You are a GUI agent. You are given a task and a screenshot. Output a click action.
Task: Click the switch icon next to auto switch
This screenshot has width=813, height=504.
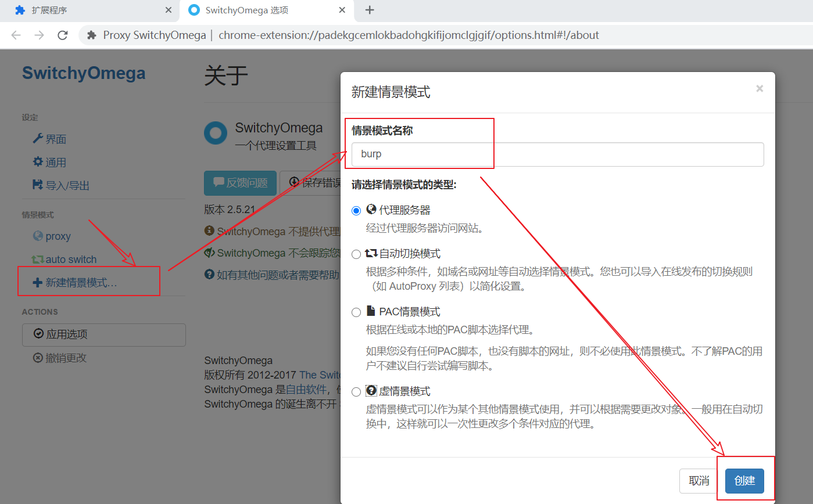[x=38, y=260]
